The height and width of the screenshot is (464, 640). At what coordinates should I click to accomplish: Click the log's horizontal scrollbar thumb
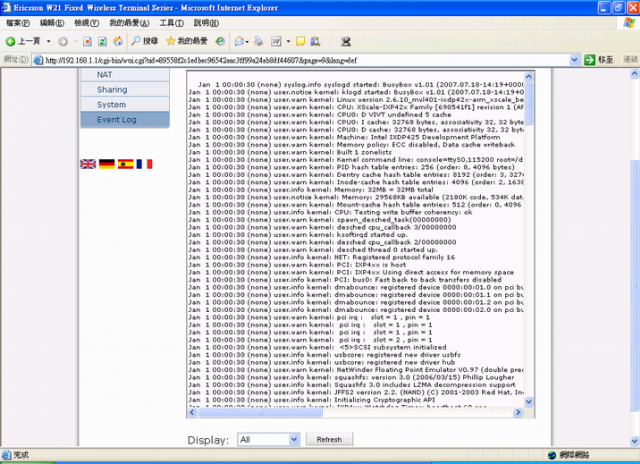[260, 412]
